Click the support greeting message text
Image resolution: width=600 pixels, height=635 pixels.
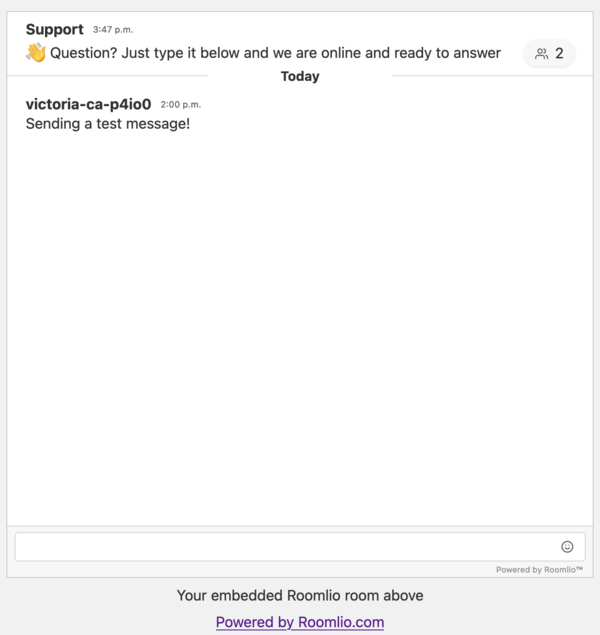click(x=275, y=53)
